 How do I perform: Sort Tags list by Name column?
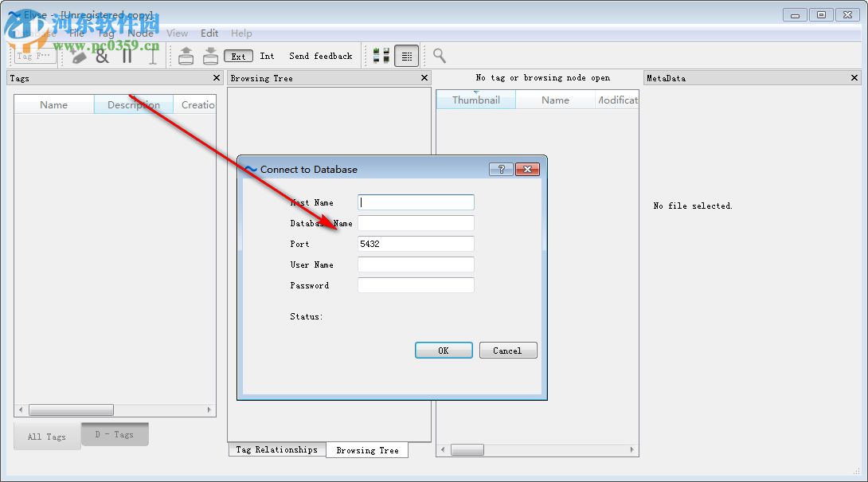(53, 104)
